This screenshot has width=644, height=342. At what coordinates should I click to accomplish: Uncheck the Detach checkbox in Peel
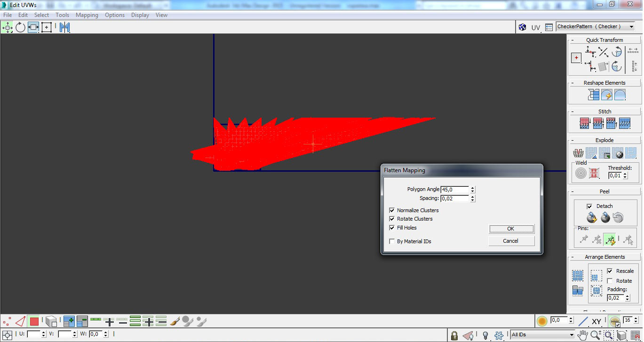(589, 206)
